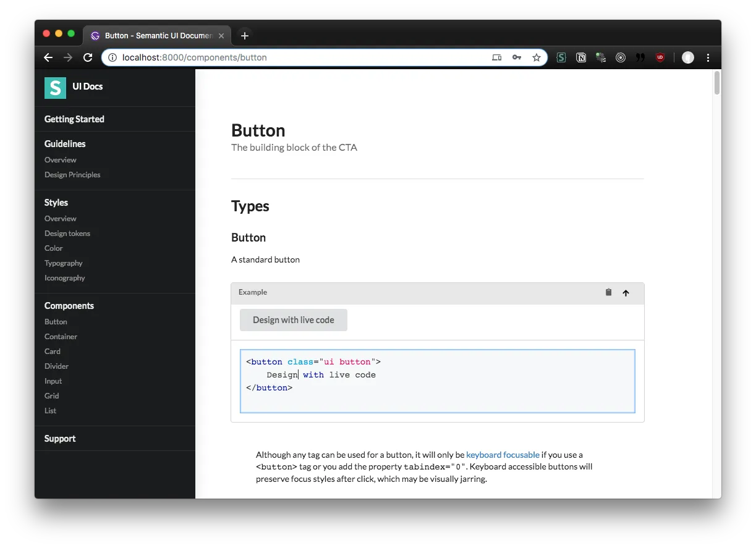Bookmark the page using the star icon
Screen dimensions: 756x548
pyautogui.click(x=537, y=57)
